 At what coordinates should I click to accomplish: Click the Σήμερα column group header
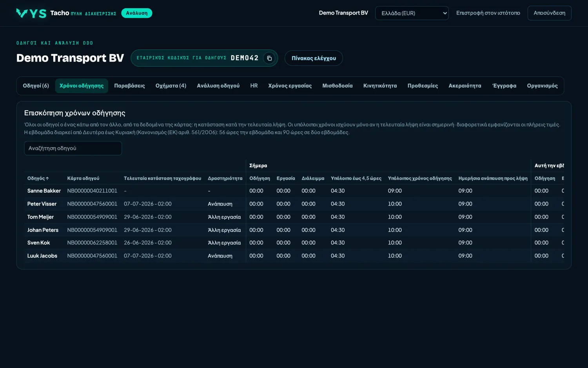pyautogui.click(x=258, y=166)
